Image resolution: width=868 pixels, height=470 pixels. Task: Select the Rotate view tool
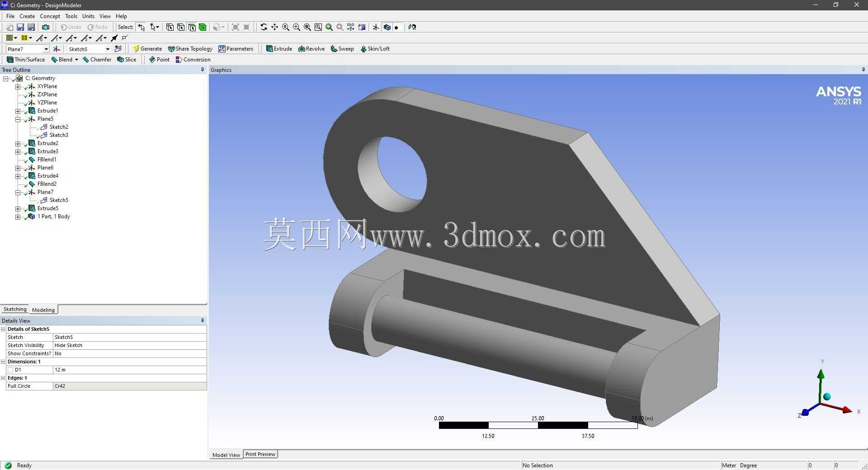pos(264,27)
